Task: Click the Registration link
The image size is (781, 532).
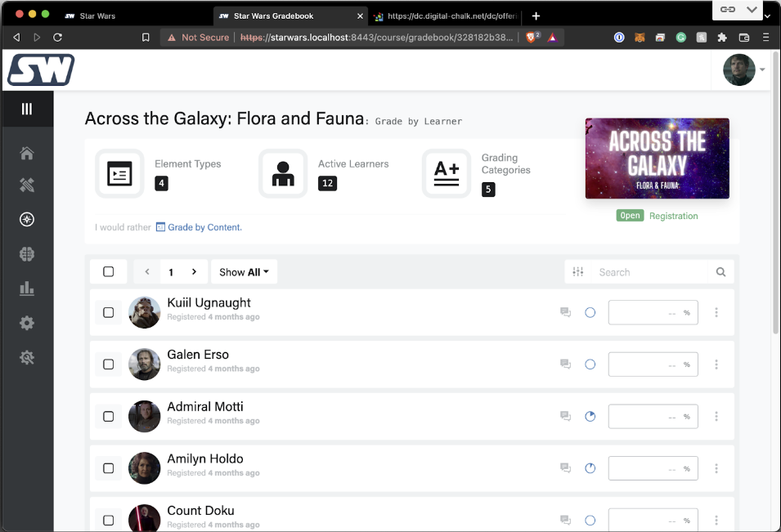Action: [x=673, y=216]
